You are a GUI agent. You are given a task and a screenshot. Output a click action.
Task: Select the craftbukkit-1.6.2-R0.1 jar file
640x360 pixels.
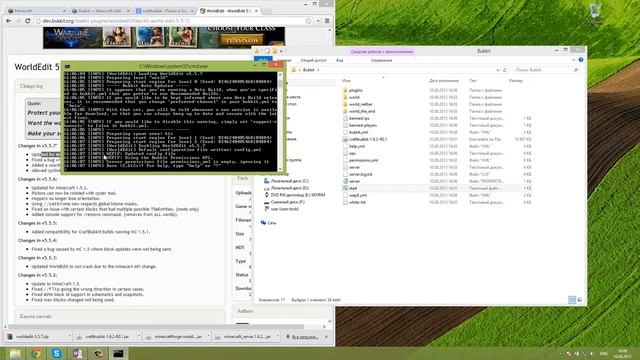pyautogui.click(x=368, y=139)
